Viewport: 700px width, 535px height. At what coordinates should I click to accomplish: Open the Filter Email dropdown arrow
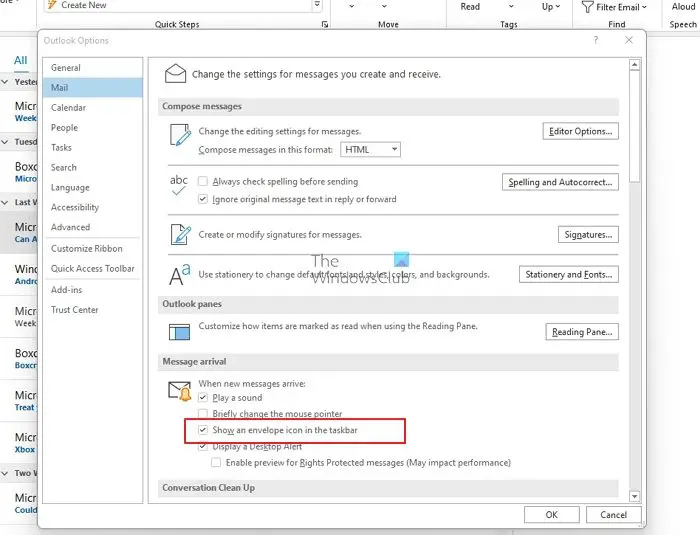[x=644, y=7]
